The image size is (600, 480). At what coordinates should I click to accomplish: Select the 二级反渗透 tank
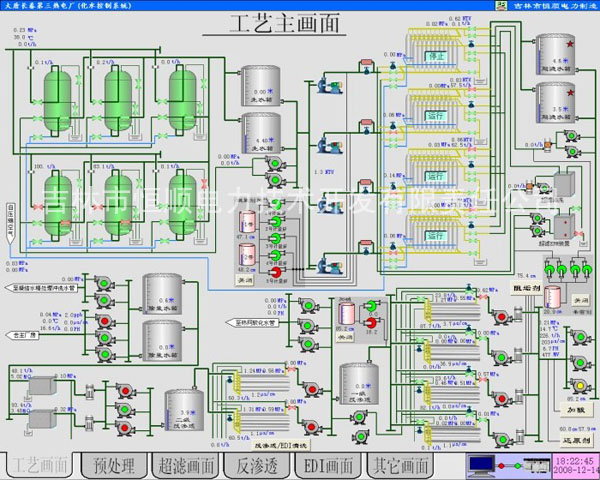pyautogui.click(x=183, y=410)
